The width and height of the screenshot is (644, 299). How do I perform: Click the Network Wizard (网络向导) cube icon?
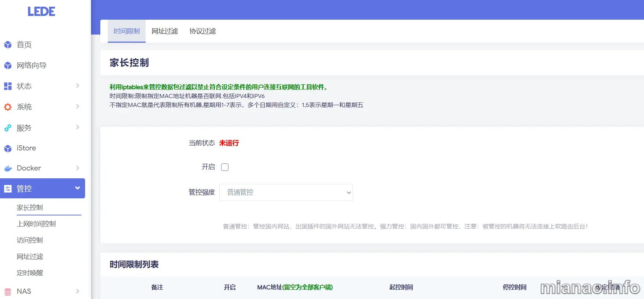click(8, 66)
